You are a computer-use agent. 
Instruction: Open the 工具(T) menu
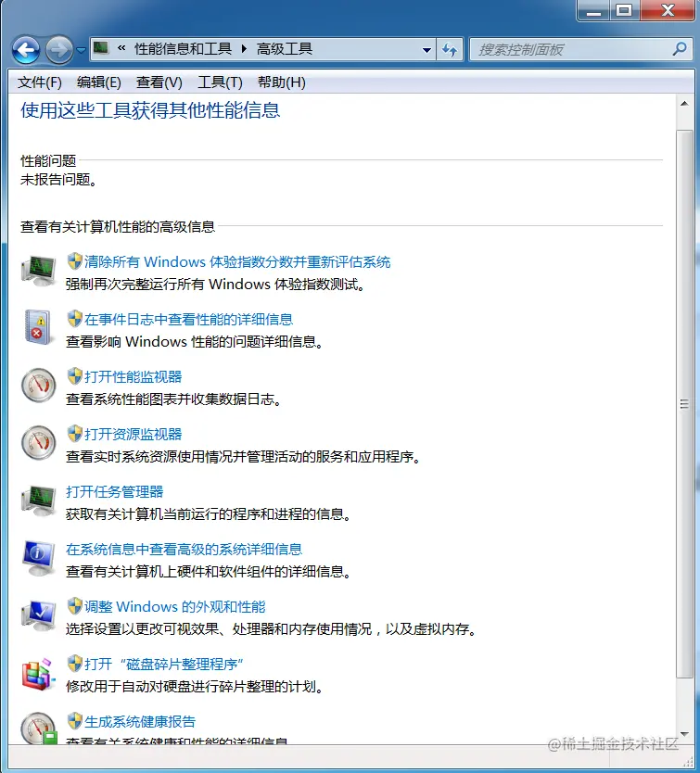(x=220, y=82)
